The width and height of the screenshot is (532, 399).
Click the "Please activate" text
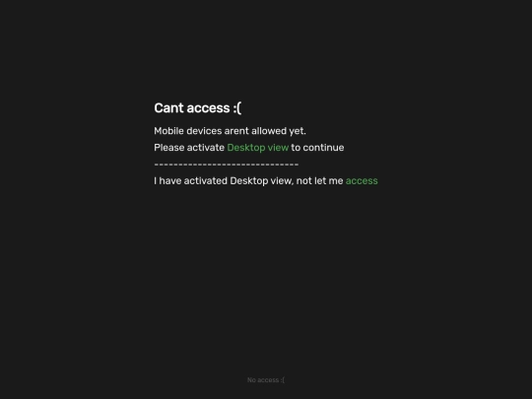click(x=189, y=148)
